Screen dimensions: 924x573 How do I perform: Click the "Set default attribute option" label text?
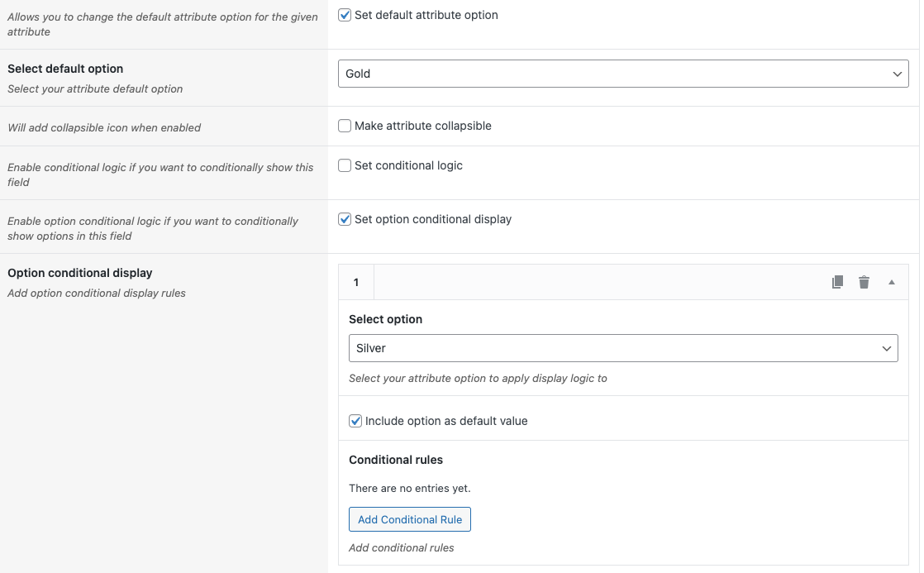(426, 15)
